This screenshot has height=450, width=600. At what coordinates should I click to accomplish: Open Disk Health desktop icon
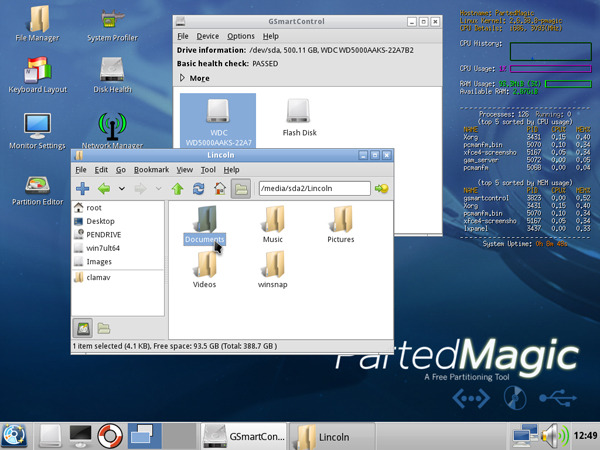coord(113,72)
